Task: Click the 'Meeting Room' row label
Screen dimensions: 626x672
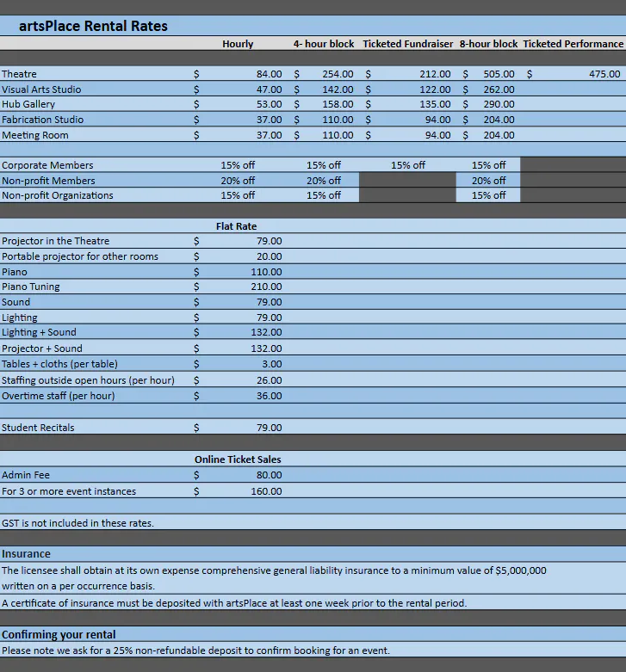Action: tap(35, 135)
